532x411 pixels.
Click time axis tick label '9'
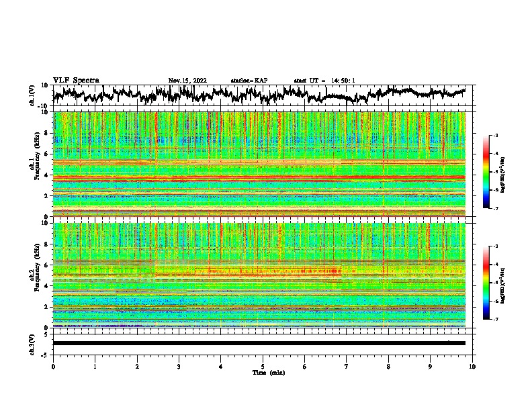430,367
